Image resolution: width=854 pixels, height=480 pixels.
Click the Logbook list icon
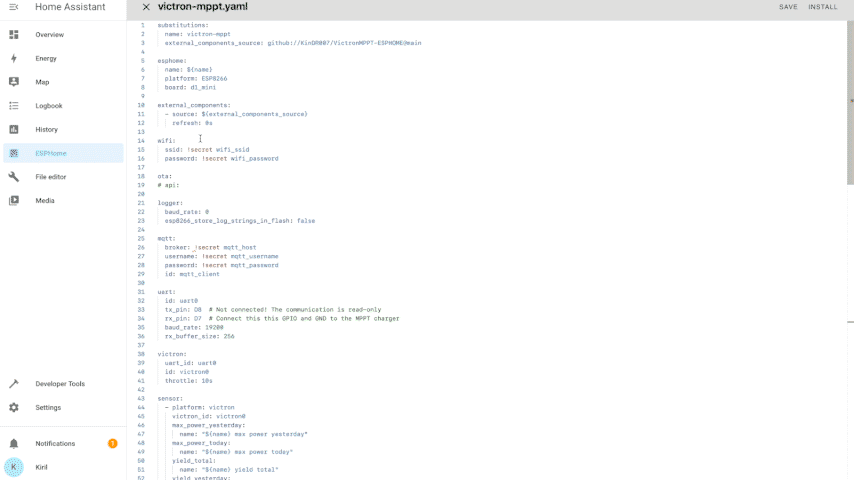[14, 106]
